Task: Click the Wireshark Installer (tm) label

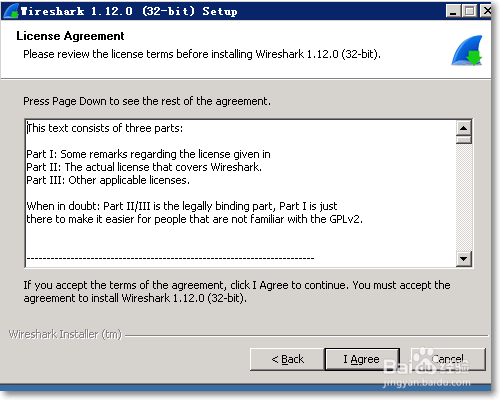Action: click(x=65, y=334)
